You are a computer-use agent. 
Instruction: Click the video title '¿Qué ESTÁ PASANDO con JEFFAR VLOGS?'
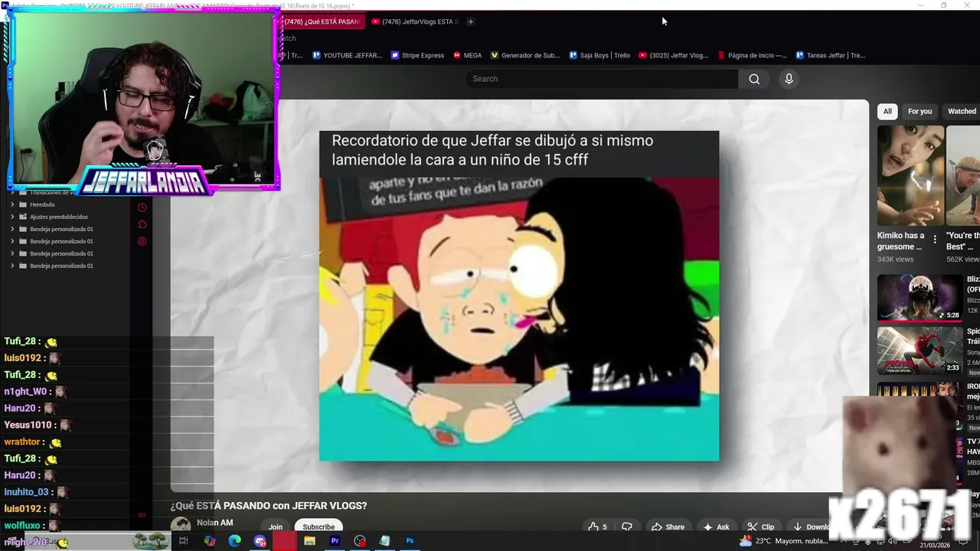tap(269, 506)
